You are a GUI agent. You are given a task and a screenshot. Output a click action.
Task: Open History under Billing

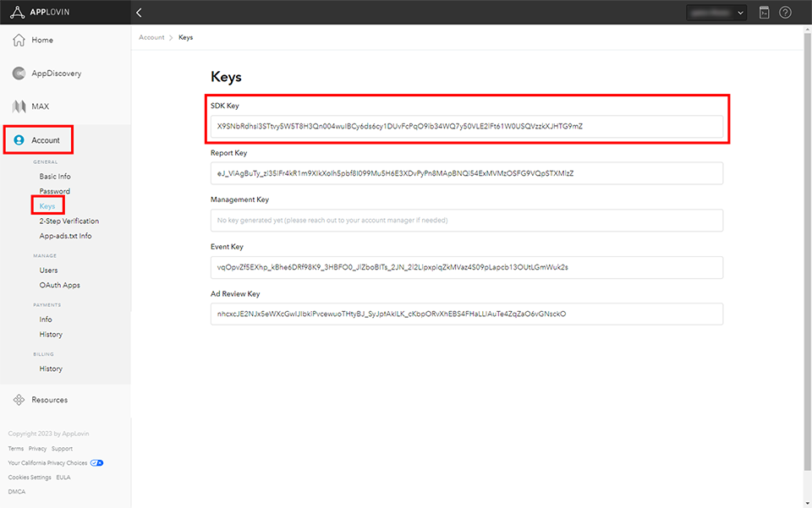[x=51, y=369]
